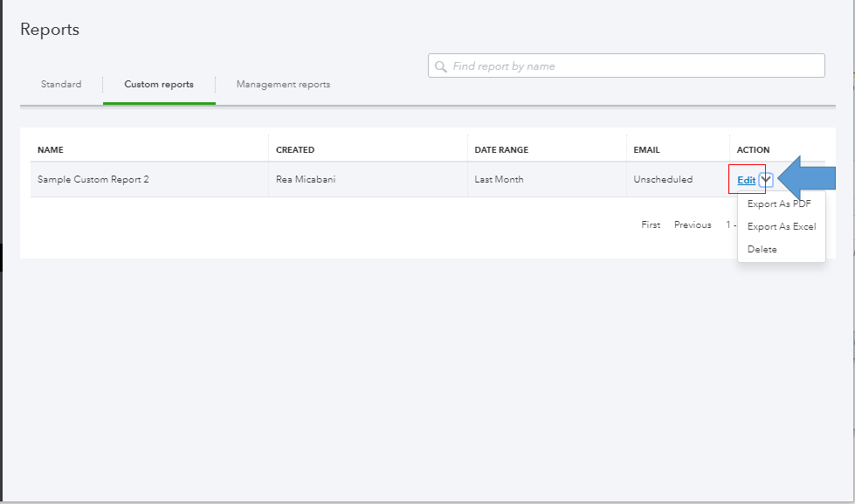855x504 pixels.
Task: Open Sample Custom Report 2
Action: click(93, 180)
